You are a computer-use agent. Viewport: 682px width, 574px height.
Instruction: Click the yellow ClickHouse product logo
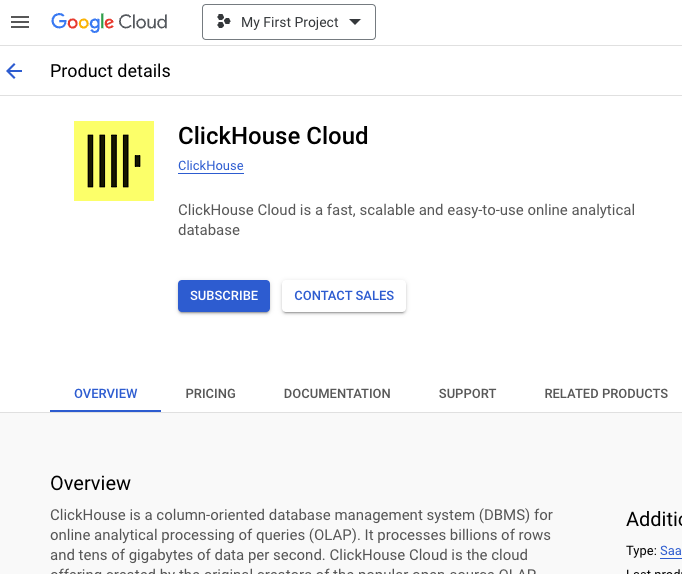(x=114, y=161)
